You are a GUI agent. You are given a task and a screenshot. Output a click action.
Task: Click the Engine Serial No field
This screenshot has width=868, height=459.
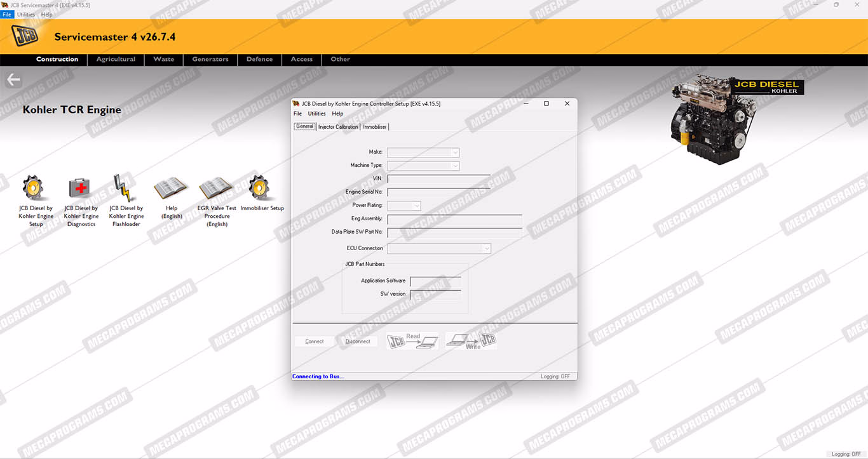(439, 192)
